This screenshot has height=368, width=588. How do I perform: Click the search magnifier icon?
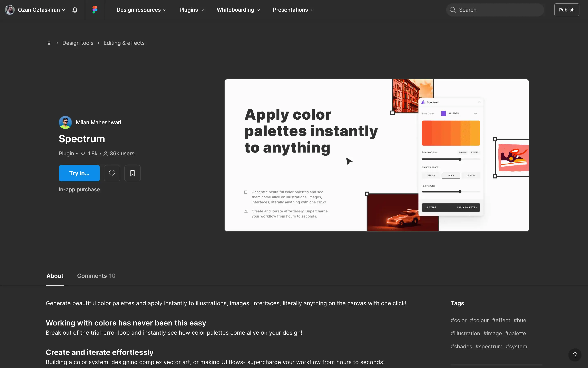point(452,10)
